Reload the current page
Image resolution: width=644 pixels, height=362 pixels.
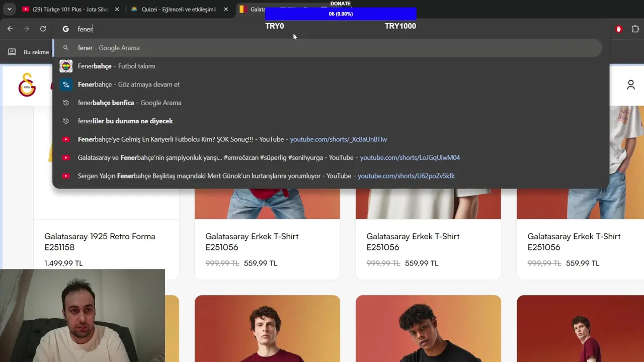point(43,29)
